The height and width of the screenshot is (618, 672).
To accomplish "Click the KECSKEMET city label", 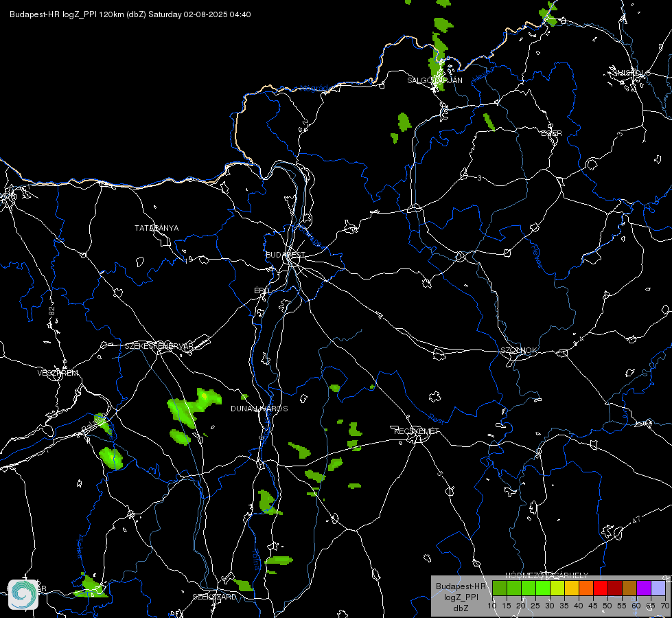I will (x=417, y=431).
